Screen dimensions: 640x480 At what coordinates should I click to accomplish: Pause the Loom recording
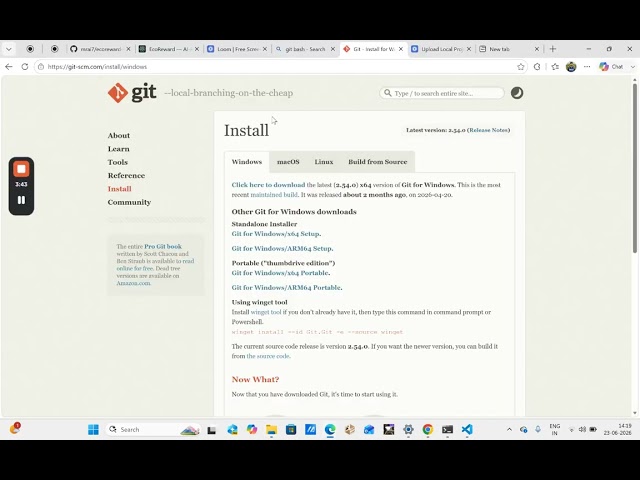[21, 200]
